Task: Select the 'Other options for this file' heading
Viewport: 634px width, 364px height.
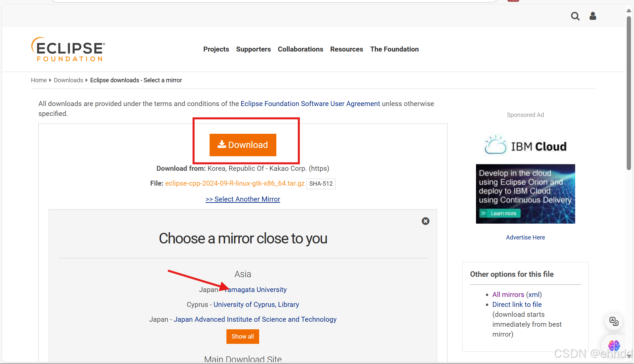Action: (x=512, y=274)
